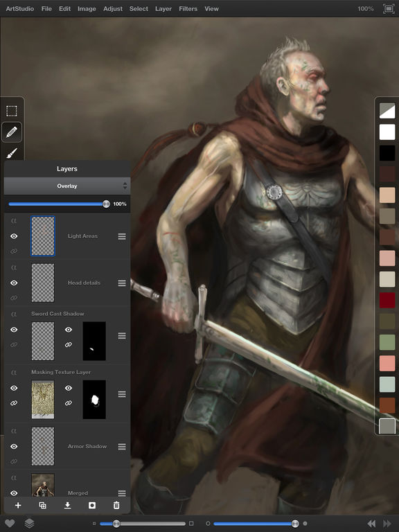Open the Overlay blend mode dropdown
The height and width of the screenshot is (532, 399).
coord(66,186)
